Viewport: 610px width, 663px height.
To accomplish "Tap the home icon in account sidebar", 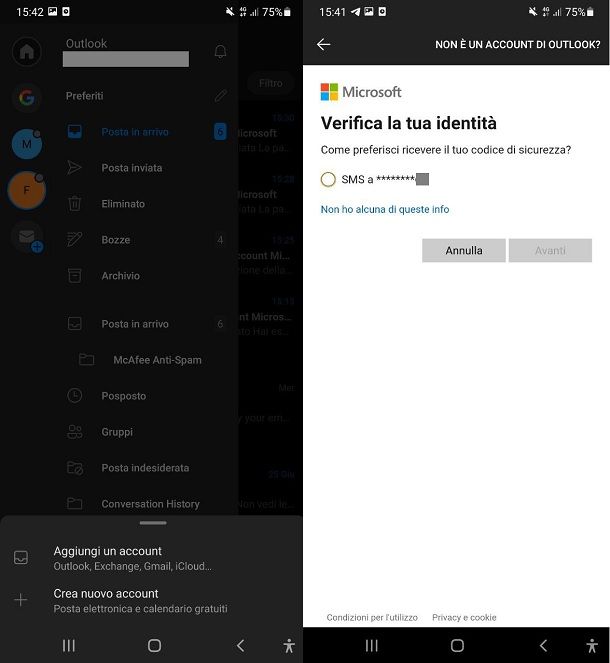I will pos(27,52).
